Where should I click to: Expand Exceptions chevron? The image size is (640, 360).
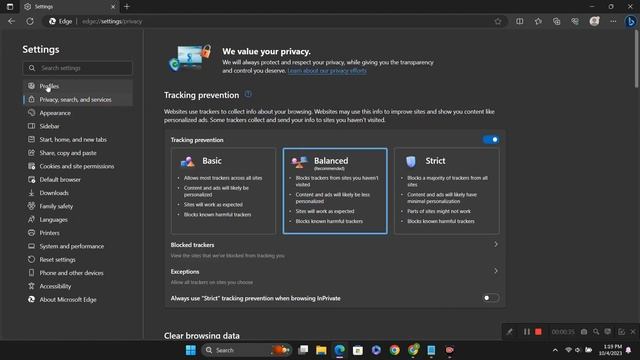coord(496,271)
